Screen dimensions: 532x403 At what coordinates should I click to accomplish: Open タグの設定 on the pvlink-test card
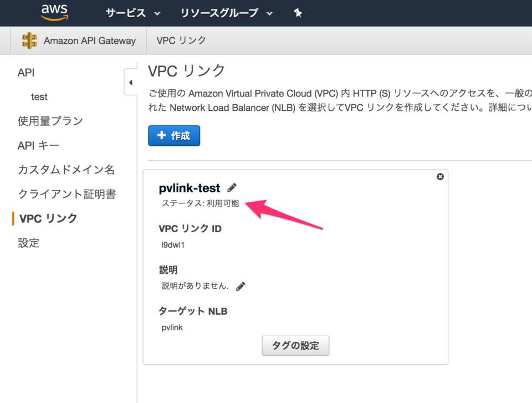[x=295, y=345]
